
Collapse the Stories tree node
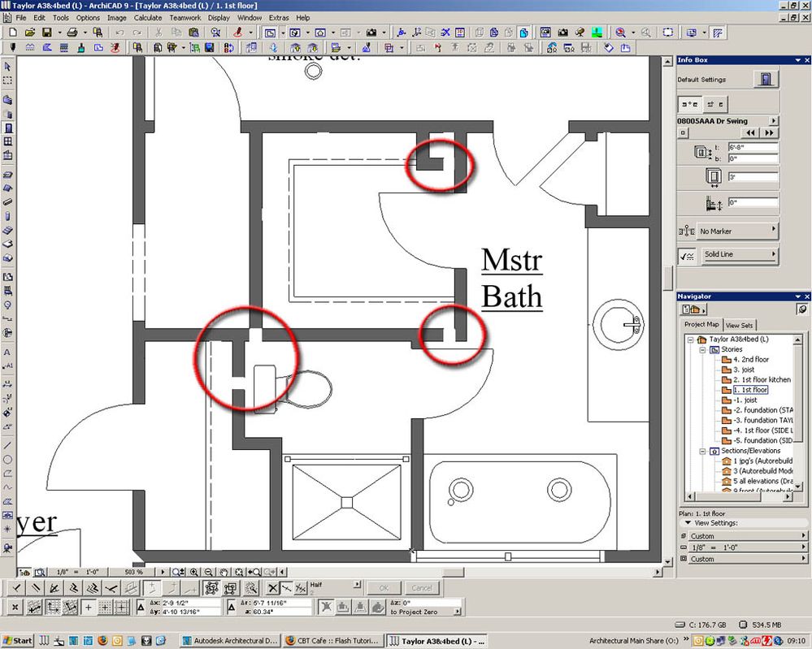pos(703,350)
